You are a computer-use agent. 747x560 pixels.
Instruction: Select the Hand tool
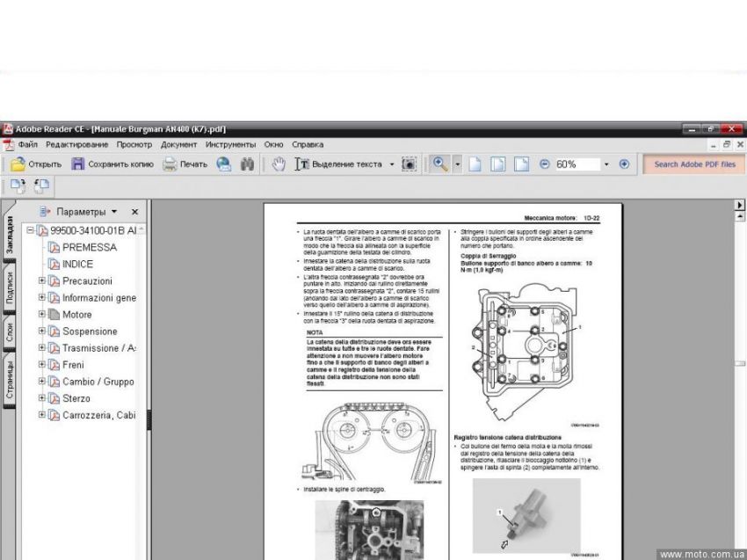point(279,164)
